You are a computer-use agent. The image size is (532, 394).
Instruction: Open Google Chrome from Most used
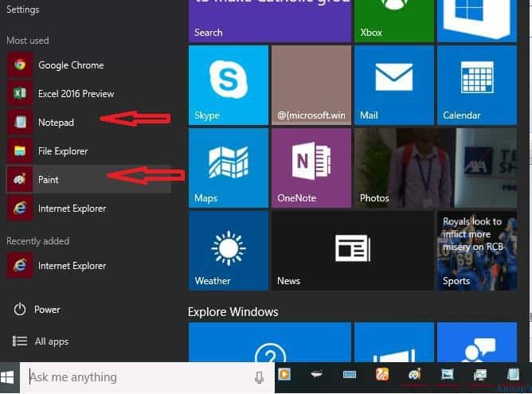click(x=89, y=64)
